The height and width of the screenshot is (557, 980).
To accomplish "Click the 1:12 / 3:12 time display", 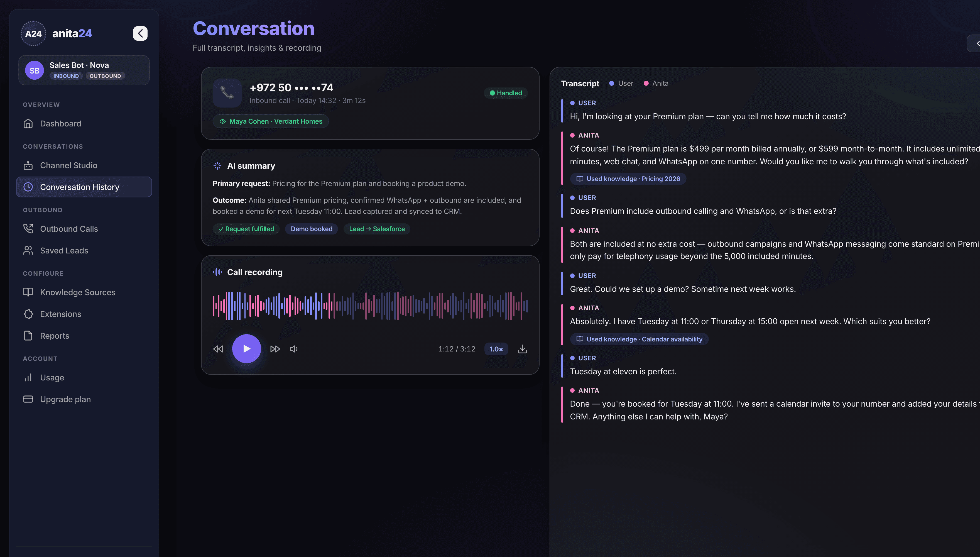I will (x=457, y=349).
